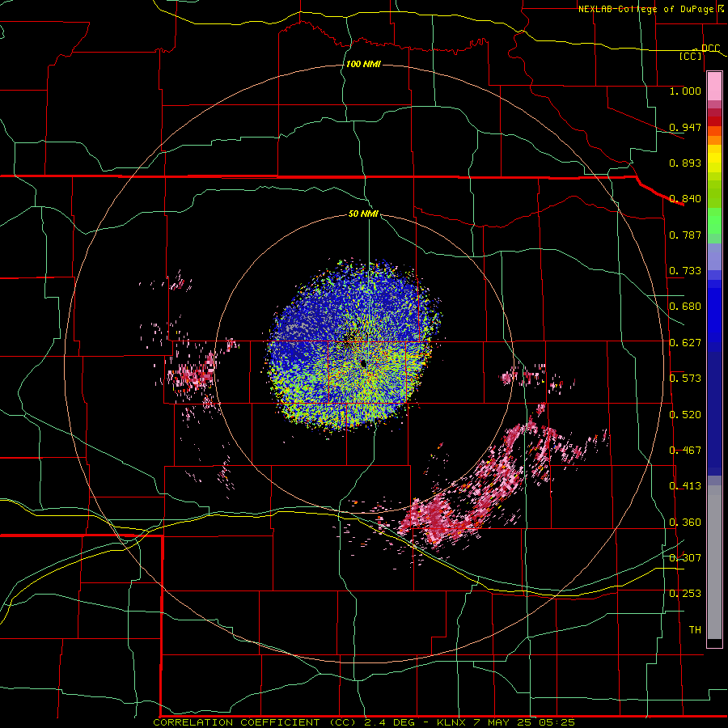Click the TH label on the scale
Screen dimensions: 728x728
pos(695,630)
